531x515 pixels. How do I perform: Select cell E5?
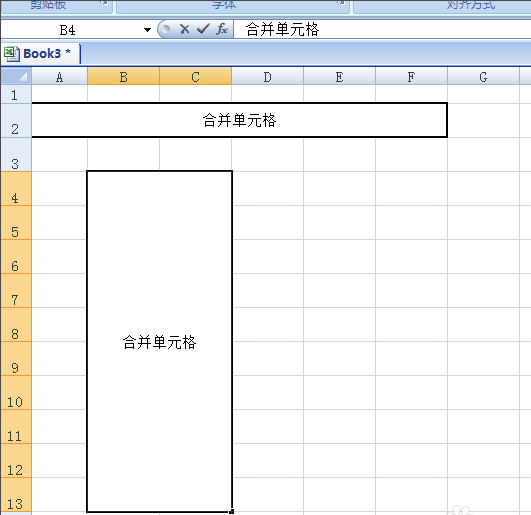point(339,222)
